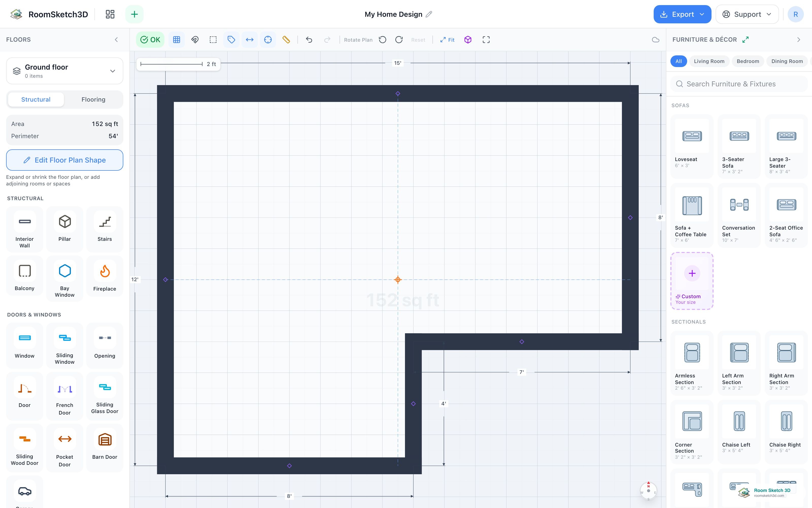812x508 pixels.
Task: Rotate plan counterclockwise
Action: coord(382,40)
